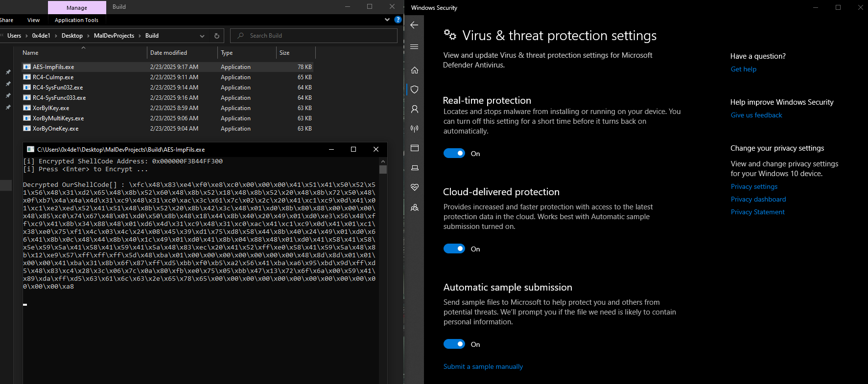
Task: Sort files by the Size column header
Action: (296, 53)
